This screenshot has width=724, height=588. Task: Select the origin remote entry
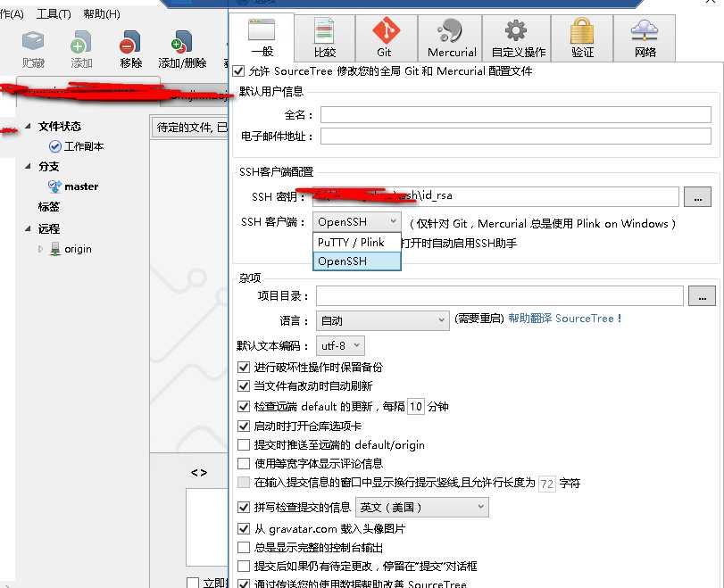[x=71, y=249]
